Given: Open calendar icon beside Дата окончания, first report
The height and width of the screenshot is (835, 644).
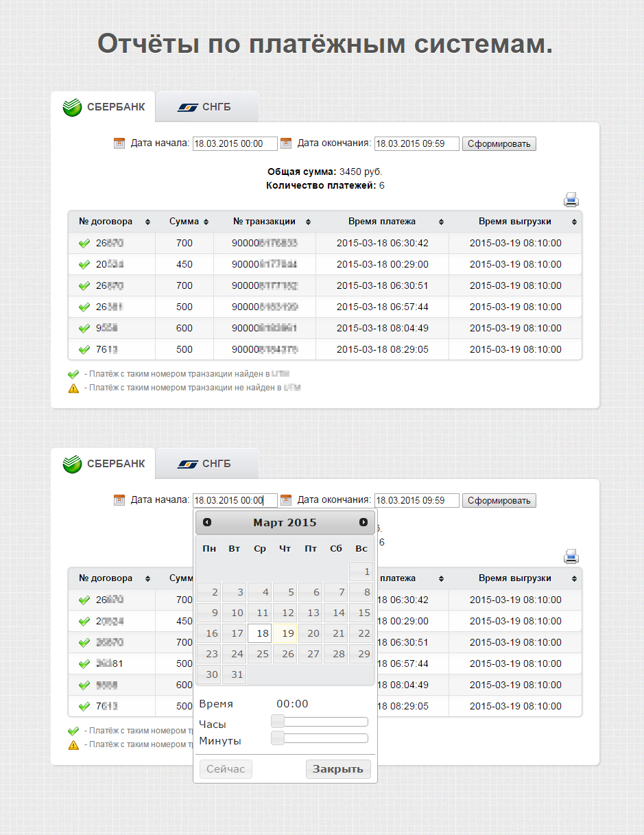Looking at the screenshot, I should tap(287, 143).
